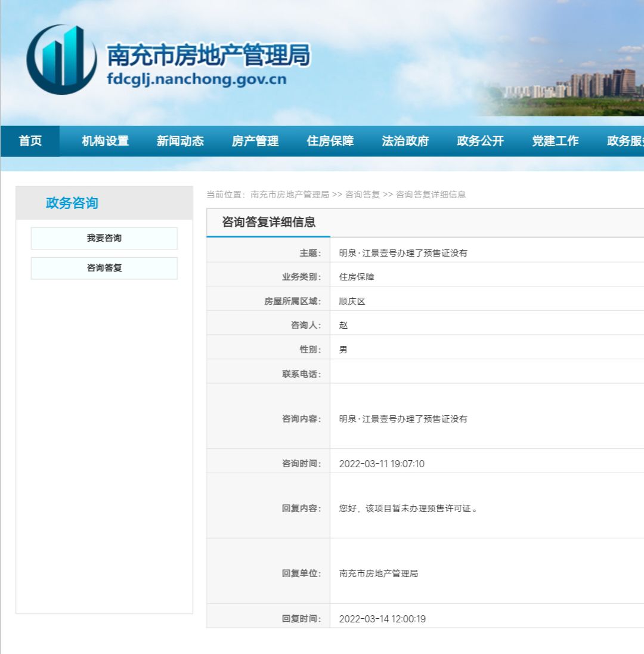
Task: Select 房产管理 in the navigation bar
Action: click(x=255, y=141)
